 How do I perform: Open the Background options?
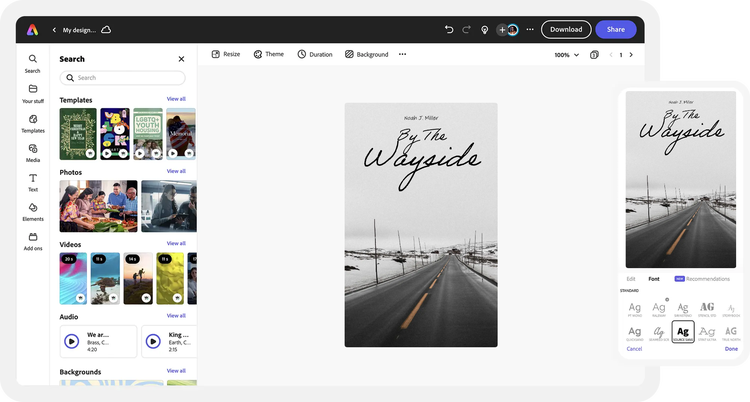367,54
